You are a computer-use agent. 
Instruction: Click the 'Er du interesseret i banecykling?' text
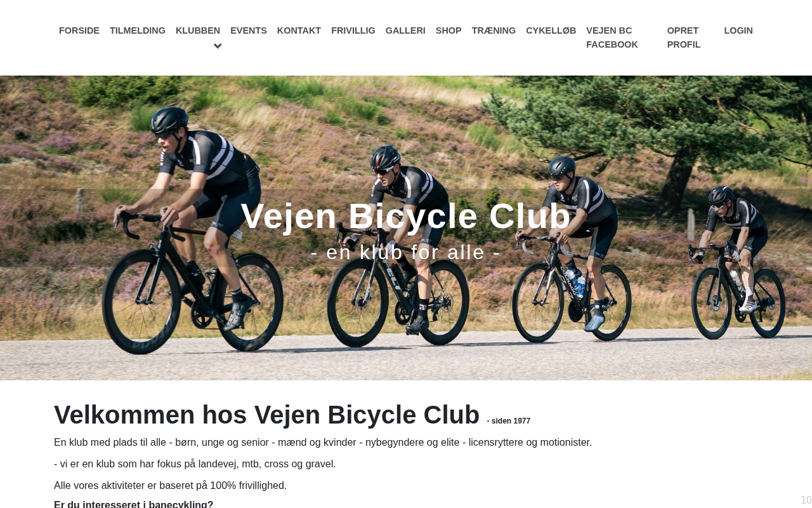tap(134, 504)
